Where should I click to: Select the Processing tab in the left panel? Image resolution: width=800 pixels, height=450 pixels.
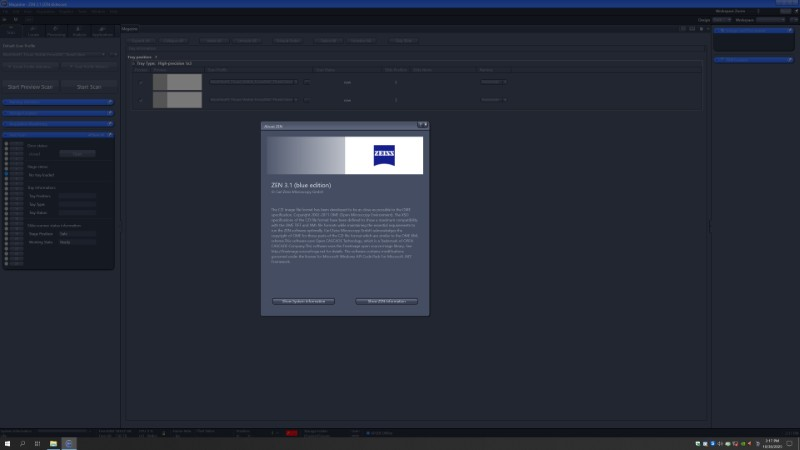[56, 31]
